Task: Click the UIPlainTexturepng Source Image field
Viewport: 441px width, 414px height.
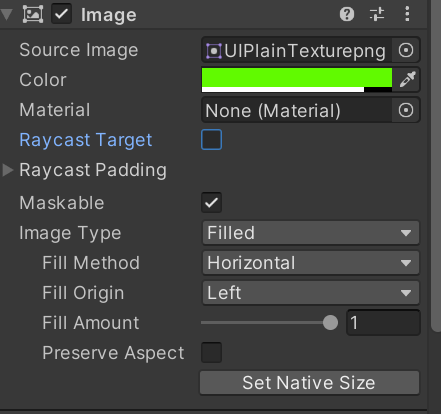Action: click(x=296, y=50)
